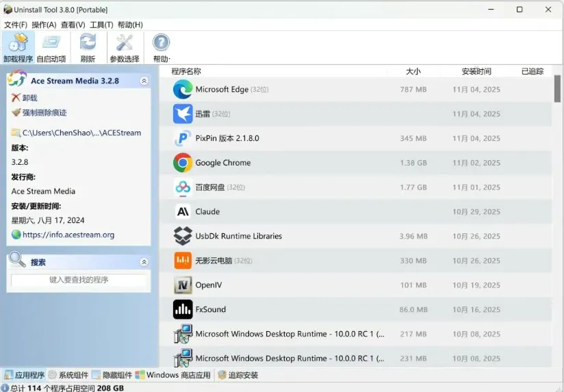Click the 强制删除痕迹 force removal link
This screenshot has width=564, height=392.
coord(44,113)
